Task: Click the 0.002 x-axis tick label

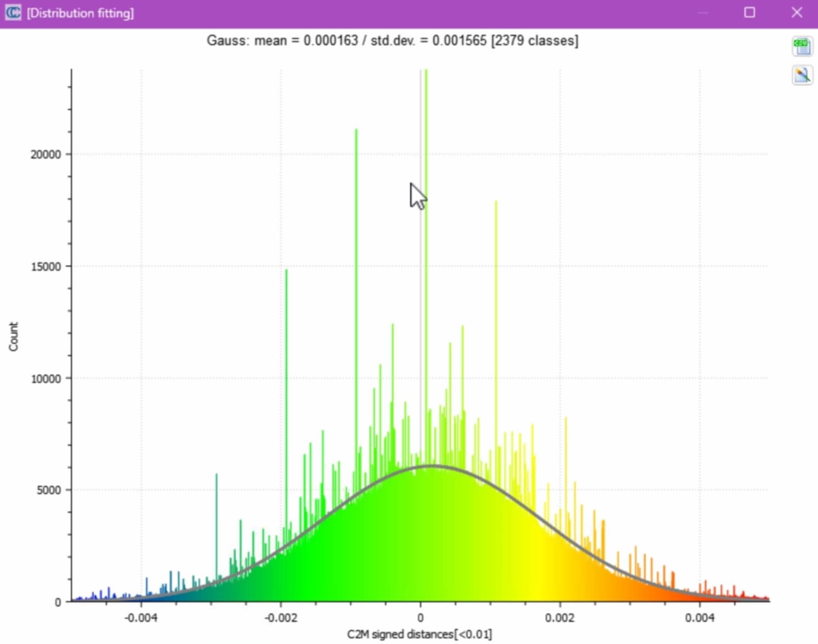Action: pos(560,618)
